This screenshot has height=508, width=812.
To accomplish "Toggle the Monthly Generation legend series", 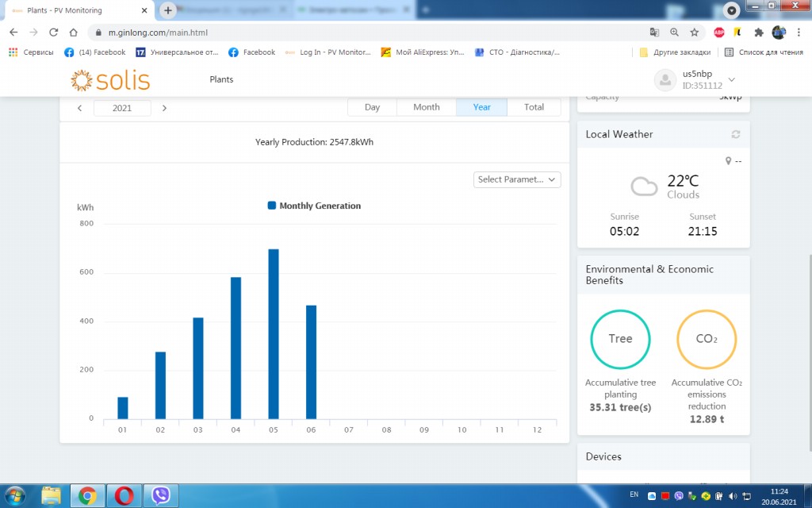I will (x=315, y=206).
